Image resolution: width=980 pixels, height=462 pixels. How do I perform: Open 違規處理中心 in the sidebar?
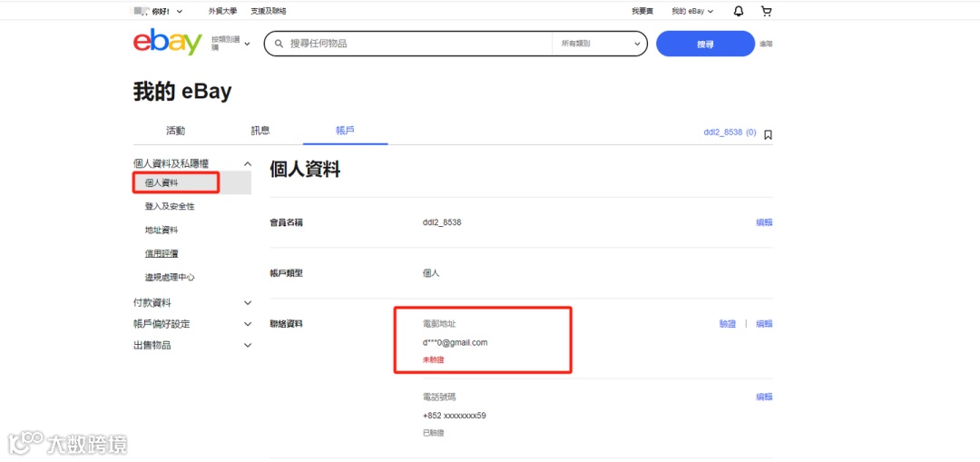(170, 277)
